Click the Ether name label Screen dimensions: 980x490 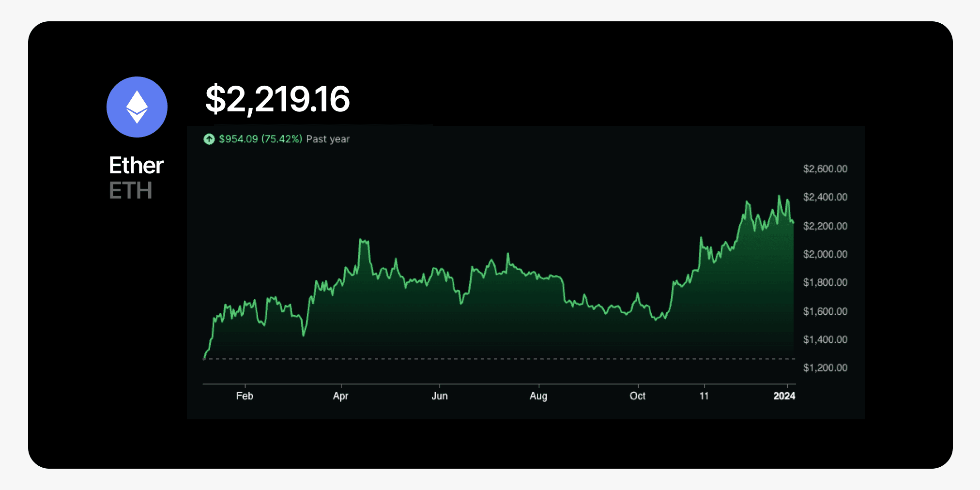(x=136, y=166)
